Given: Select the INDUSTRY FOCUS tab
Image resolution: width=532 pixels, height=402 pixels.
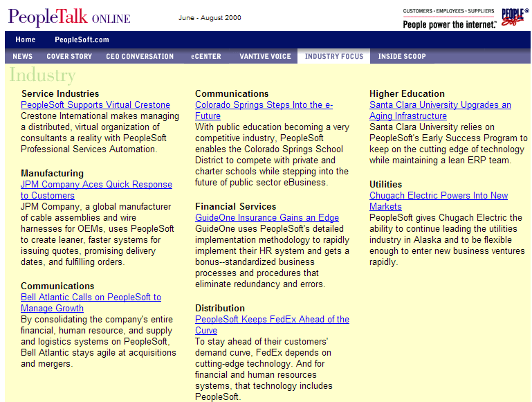Looking at the screenshot, I should coord(334,56).
